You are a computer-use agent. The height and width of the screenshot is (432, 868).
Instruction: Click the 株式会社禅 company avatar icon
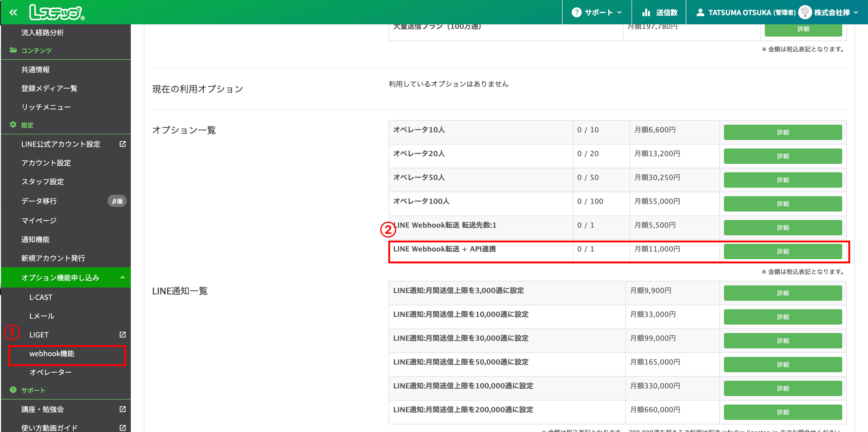[805, 13]
